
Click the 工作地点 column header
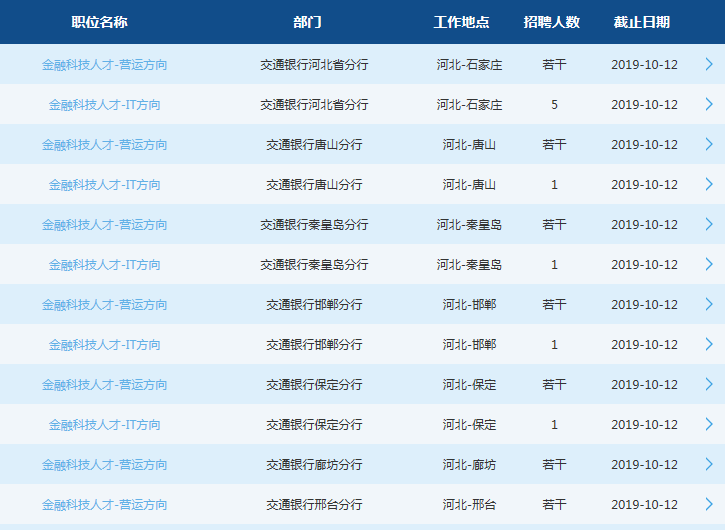[x=462, y=22]
